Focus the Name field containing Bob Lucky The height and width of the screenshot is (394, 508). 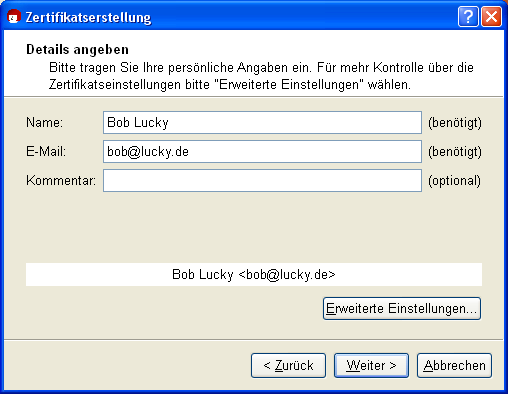[262, 123]
